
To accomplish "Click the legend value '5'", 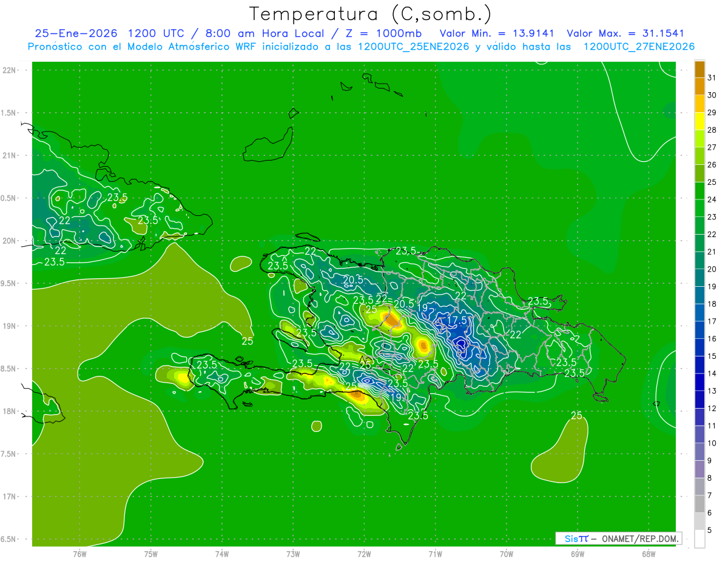I will tap(710, 530).
